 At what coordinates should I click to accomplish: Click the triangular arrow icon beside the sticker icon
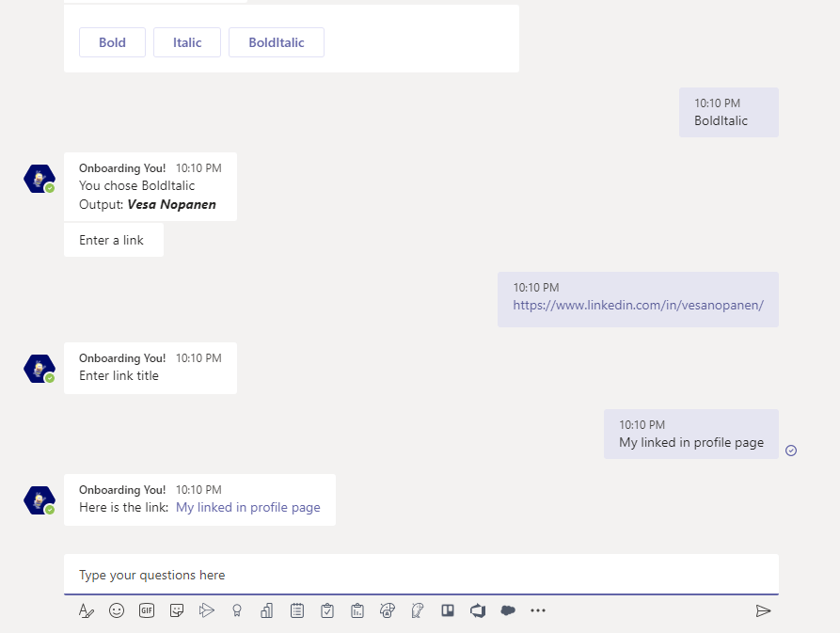point(207,610)
